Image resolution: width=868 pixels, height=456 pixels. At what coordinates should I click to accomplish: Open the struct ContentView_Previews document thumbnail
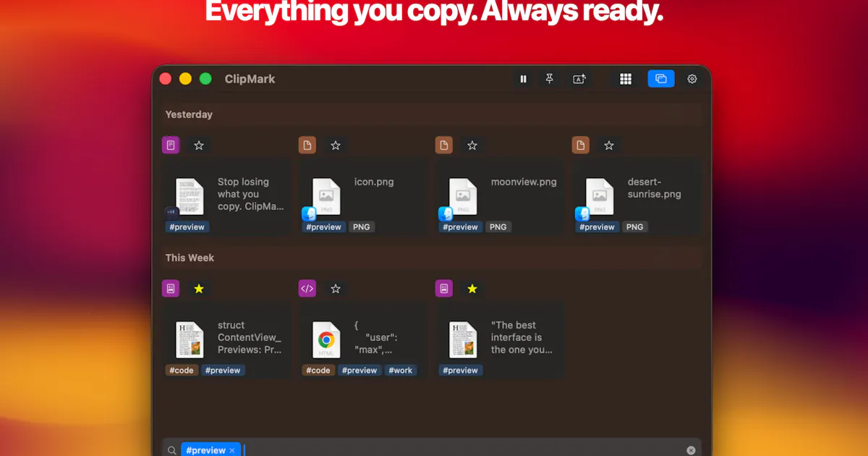point(190,340)
